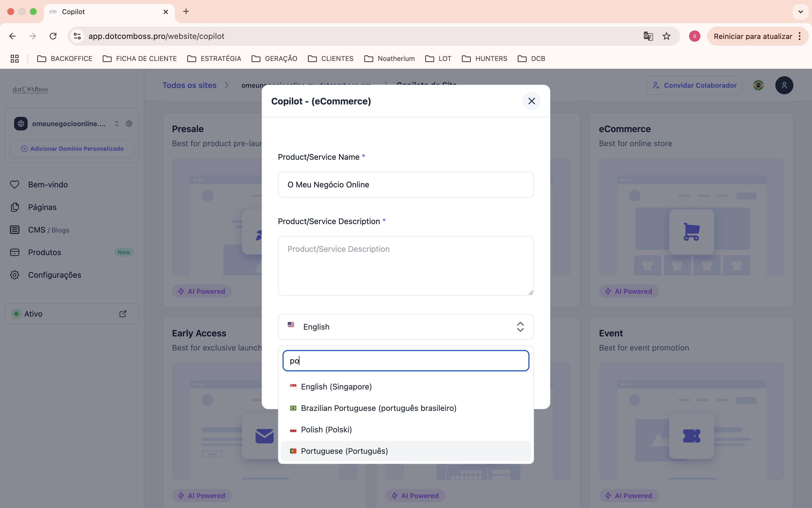
Task: Open the HUNTERS bookmark folder
Action: tap(484, 59)
